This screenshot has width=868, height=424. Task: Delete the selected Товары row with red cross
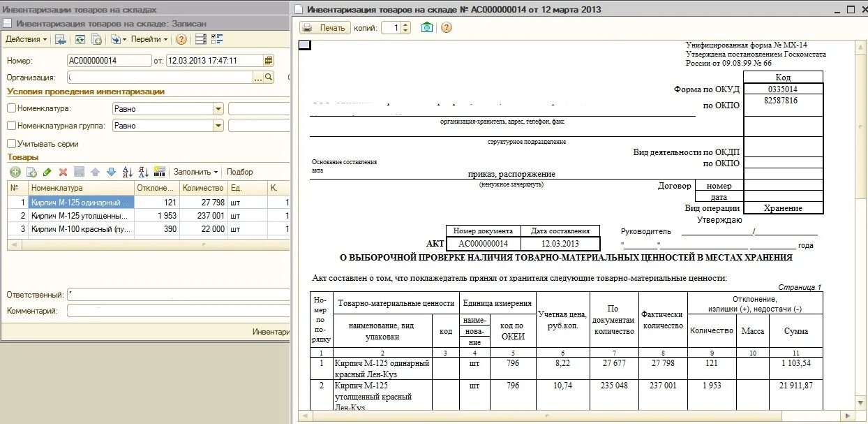63,172
